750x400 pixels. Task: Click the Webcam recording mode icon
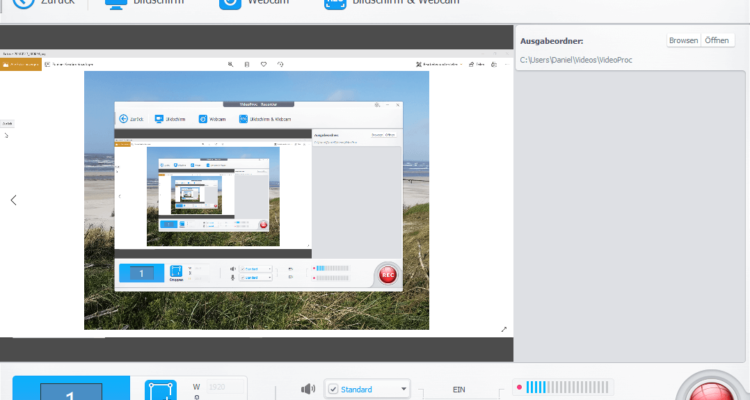click(230, 3)
